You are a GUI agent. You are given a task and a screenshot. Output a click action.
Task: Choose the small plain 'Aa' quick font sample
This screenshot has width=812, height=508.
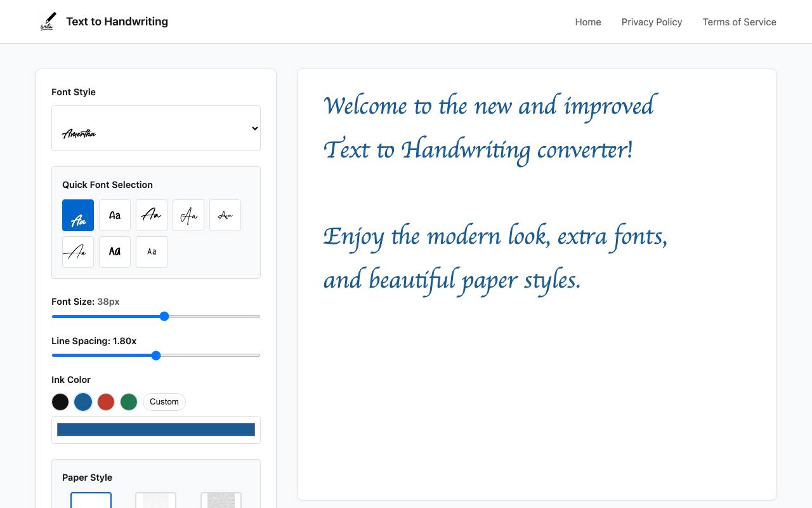pos(152,252)
